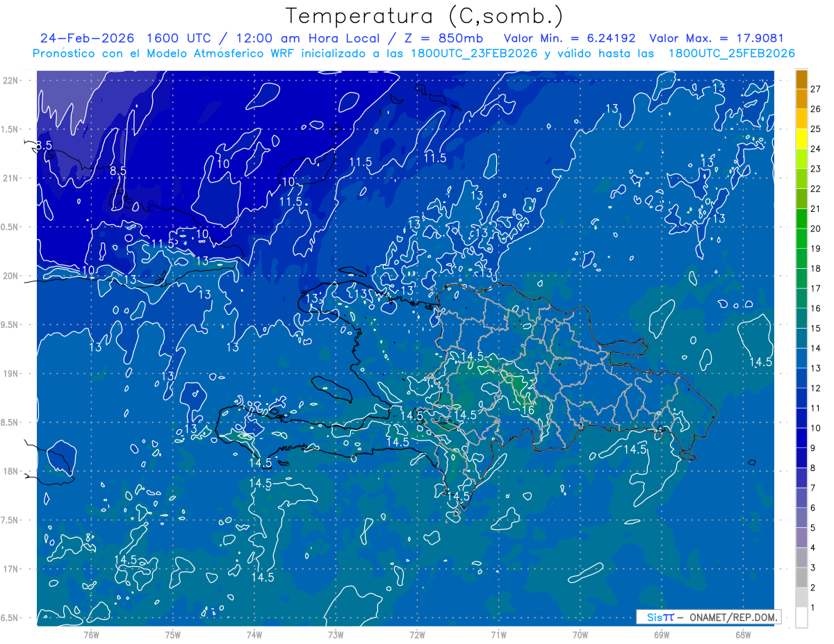Image resolution: width=834 pixels, height=644 pixels.
Task: Click the '6.5N' latitude axis label
Action: point(10,618)
